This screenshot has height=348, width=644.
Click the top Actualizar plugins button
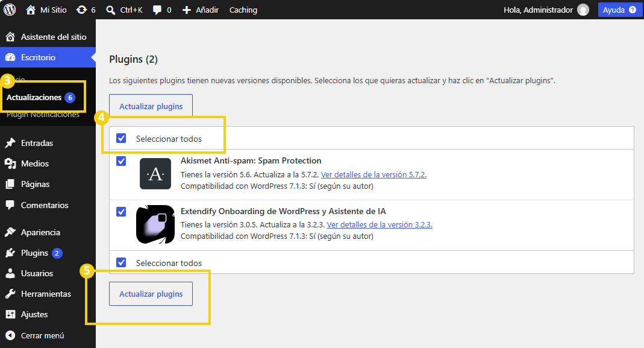pyautogui.click(x=151, y=106)
